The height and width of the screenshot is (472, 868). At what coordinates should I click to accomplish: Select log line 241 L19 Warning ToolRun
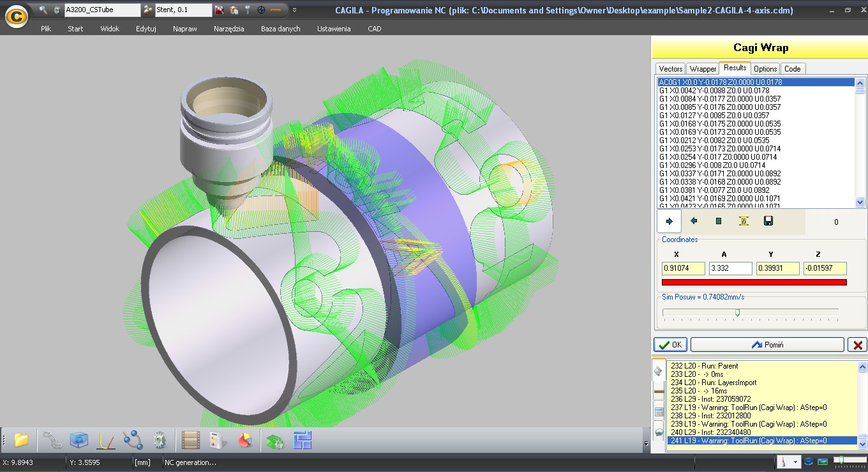pyautogui.click(x=762, y=441)
